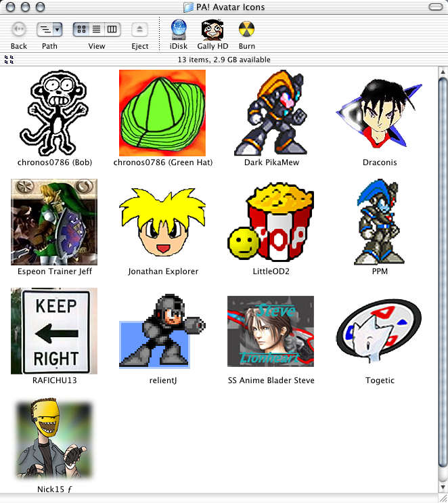
Task: Select Nick15 folder icon
Action: 54,440
